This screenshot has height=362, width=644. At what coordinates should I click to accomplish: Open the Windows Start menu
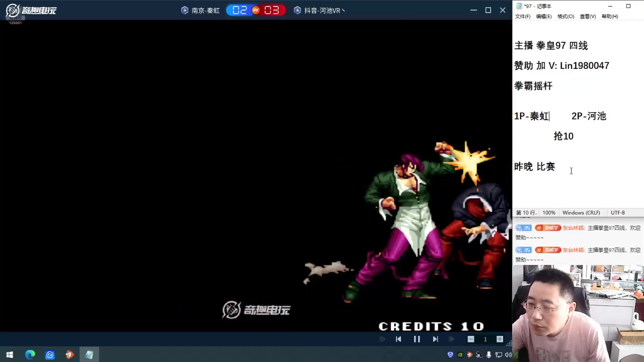10,354
